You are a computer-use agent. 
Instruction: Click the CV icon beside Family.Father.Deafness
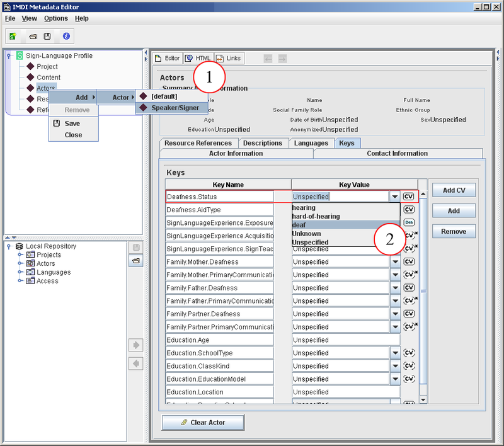point(408,288)
